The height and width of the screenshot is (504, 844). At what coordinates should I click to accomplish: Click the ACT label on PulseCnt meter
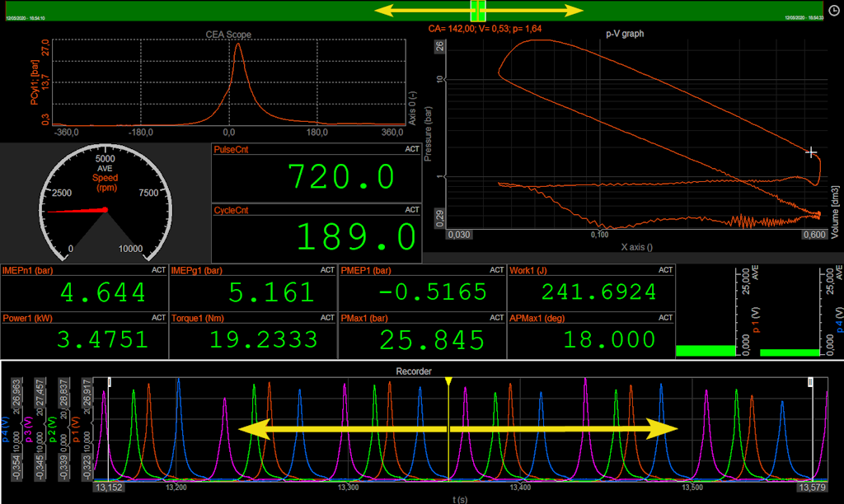(x=412, y=149)
